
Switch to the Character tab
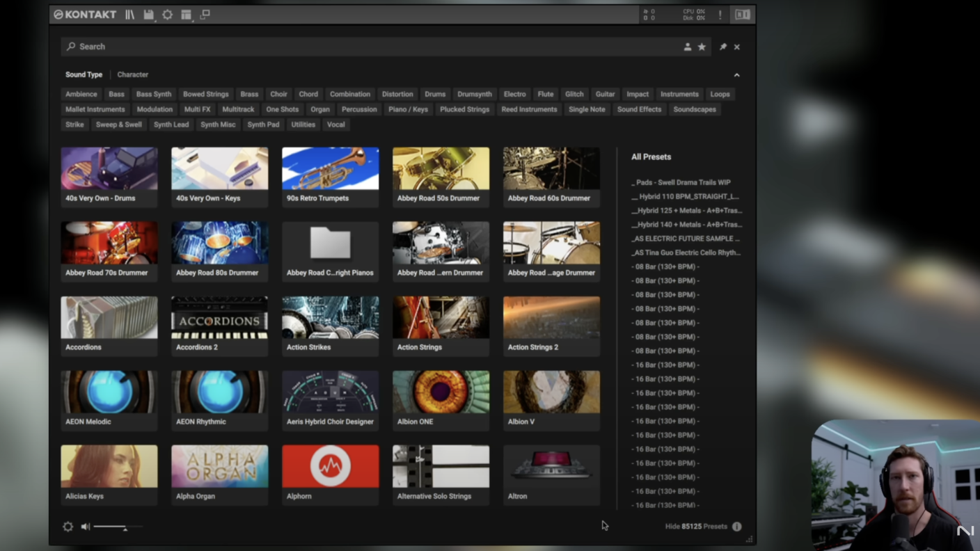[132, 74]
